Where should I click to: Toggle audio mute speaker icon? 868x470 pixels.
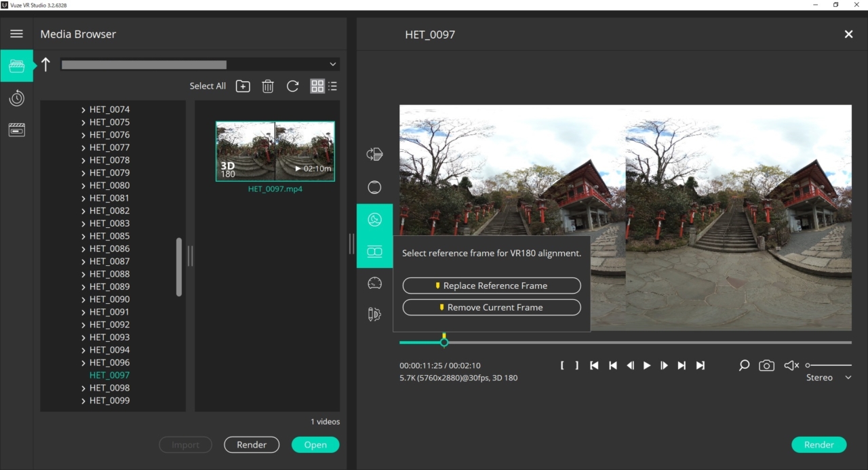(x=791, y=366)
